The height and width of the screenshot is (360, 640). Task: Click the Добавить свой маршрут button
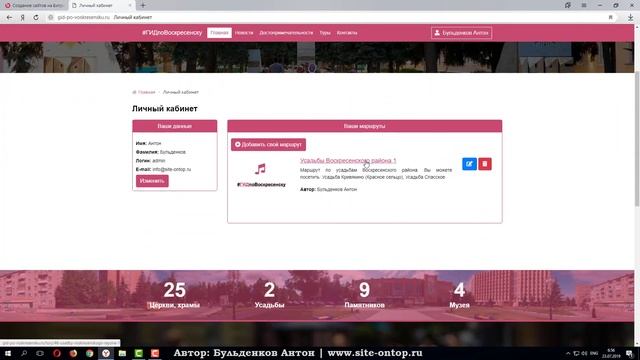tap(268, 144)
